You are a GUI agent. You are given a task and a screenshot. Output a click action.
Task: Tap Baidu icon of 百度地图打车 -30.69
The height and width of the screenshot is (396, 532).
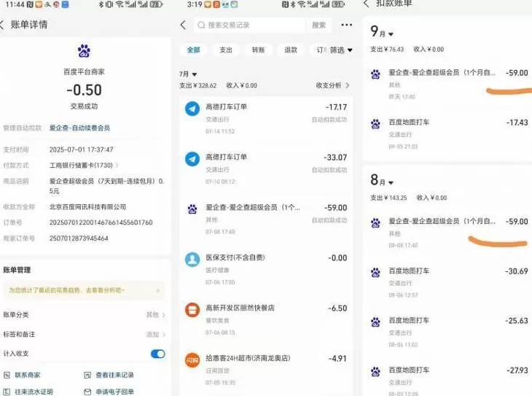coord(375,272)
